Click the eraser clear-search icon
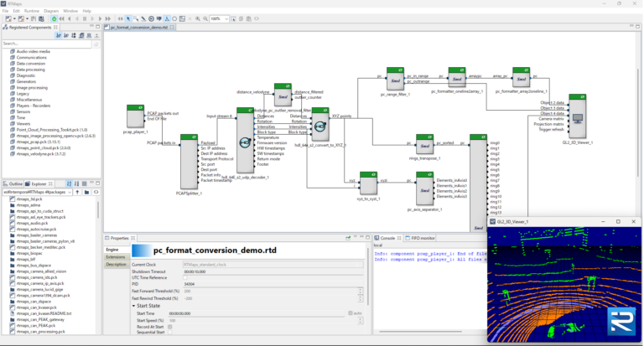644x346 pixels. (96, 44)
